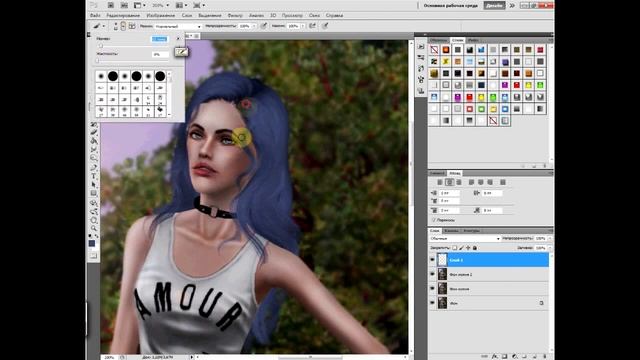Hide the Фон копия 2 layer

point(432,274)
